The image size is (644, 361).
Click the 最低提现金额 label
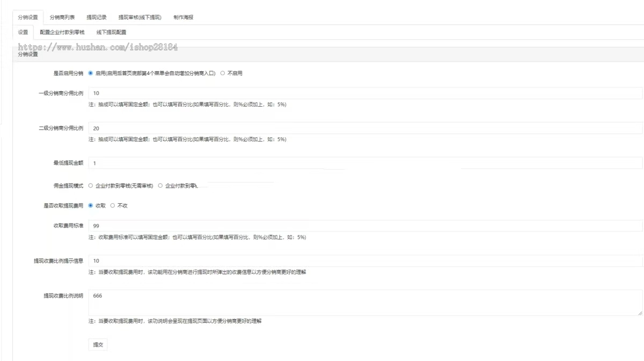pyautogui.click(x=68, y=163)
